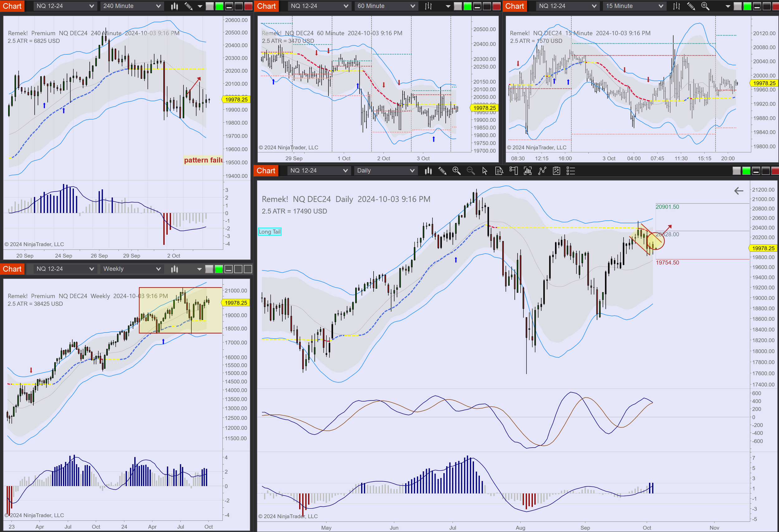Click the green link swatch on the Daily chart

click(x=746, y=171)
